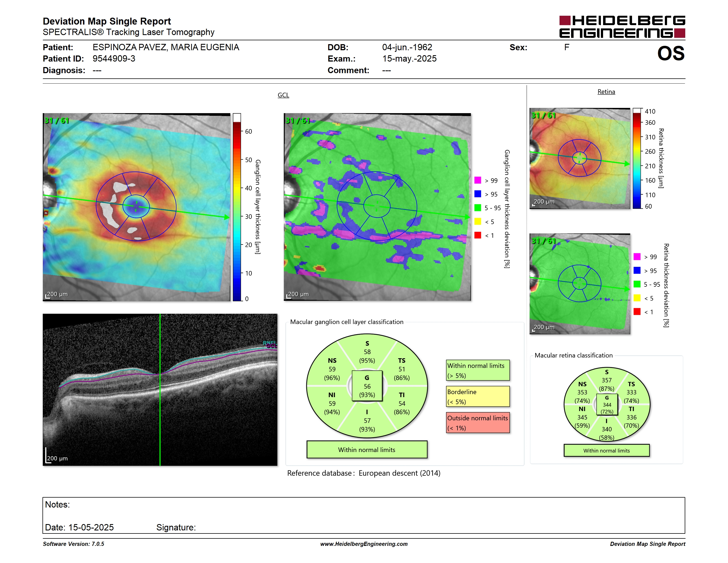
Task: Open the www.HeidelbergEngineering.com footer link
Action: [x=364, y=544]
